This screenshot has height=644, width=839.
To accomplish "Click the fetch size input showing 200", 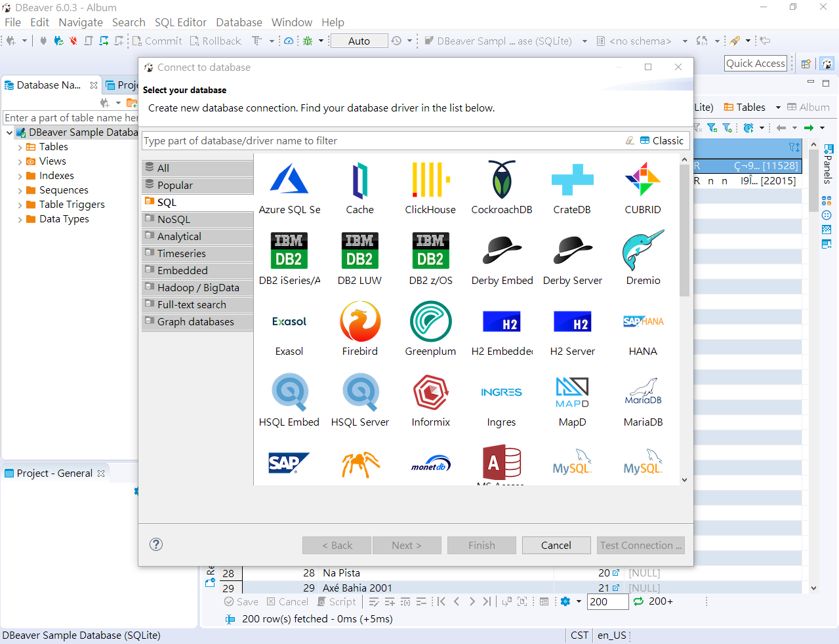I will click(x=607, y=601).
